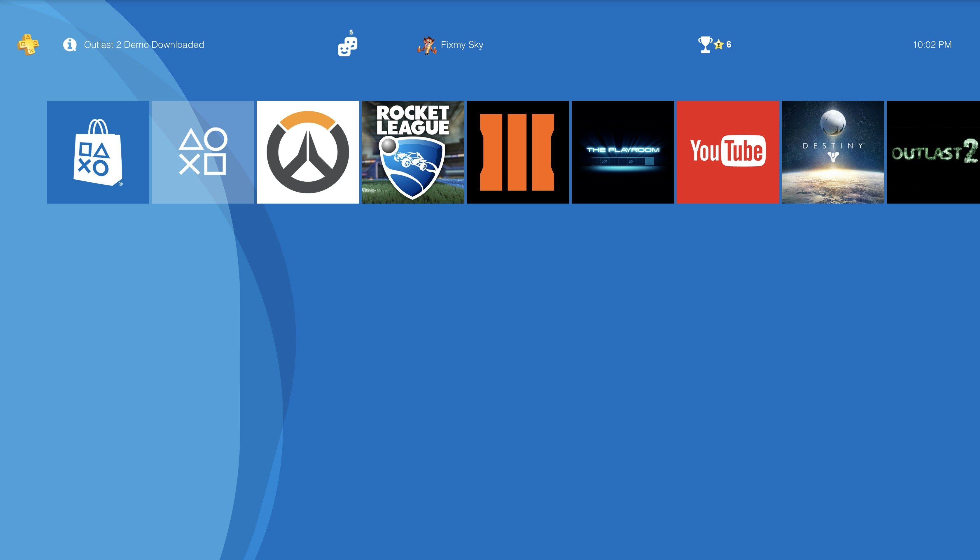Open the Rocket League game thumbnail
The image size is (980, 560).
pos(413,152)
